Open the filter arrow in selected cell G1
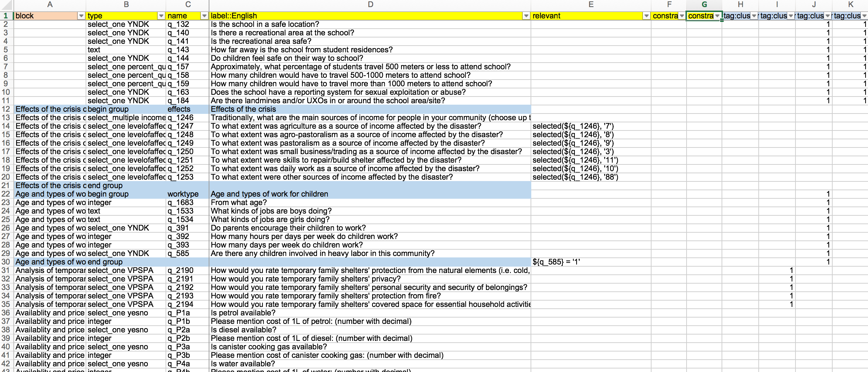868x372 pixels. (717, 16)
